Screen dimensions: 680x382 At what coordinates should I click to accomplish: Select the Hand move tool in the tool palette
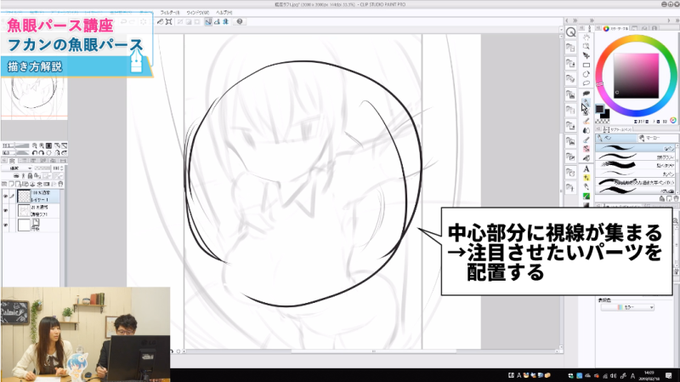[x=586, y=37]
